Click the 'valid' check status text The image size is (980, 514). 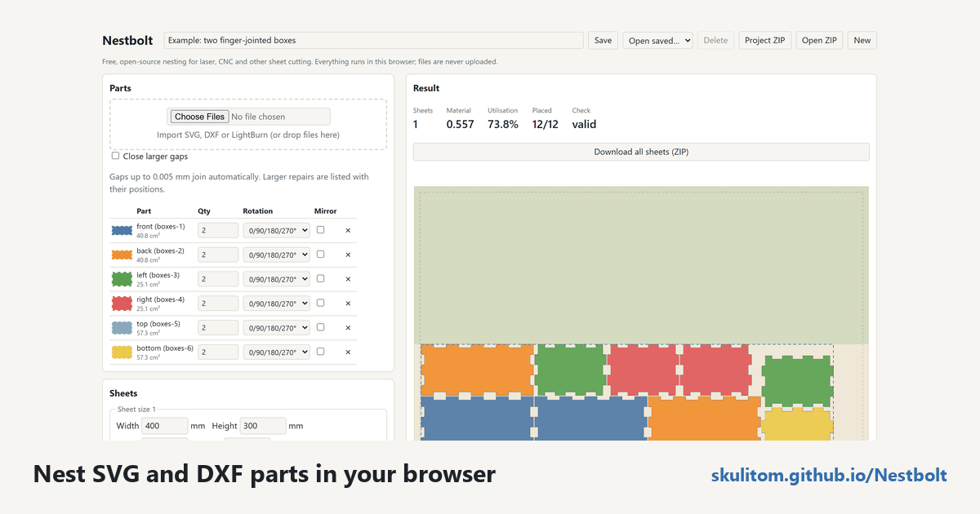[x=584, y=125]
